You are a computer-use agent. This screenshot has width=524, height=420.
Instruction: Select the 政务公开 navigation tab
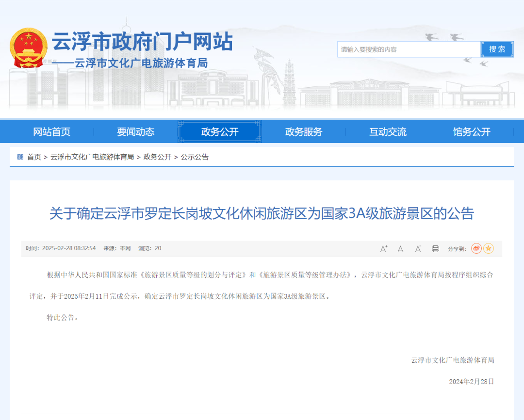click(219, 131)
